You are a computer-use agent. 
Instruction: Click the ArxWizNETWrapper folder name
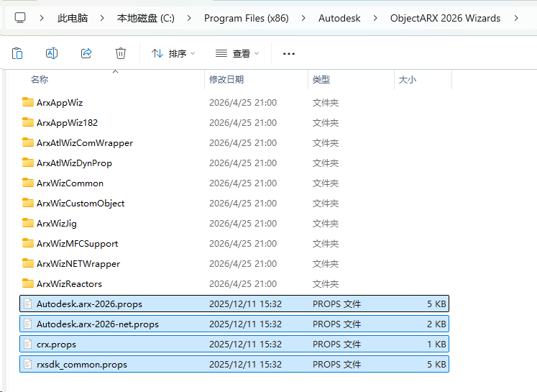pyautogui.click(x=78, y=264)
